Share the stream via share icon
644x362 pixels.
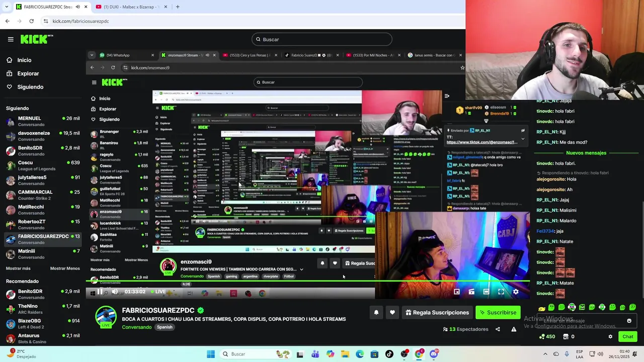click(x=498, y=329)
